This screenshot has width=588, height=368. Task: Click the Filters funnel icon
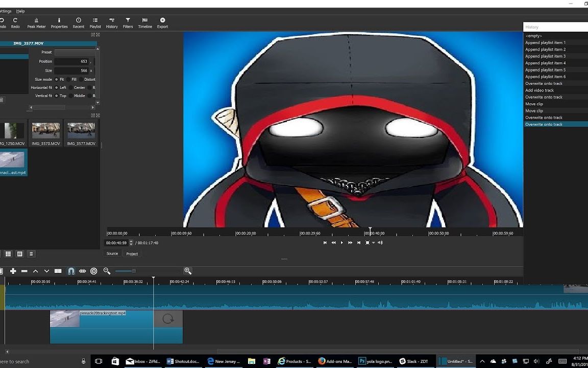coord(128,23)
